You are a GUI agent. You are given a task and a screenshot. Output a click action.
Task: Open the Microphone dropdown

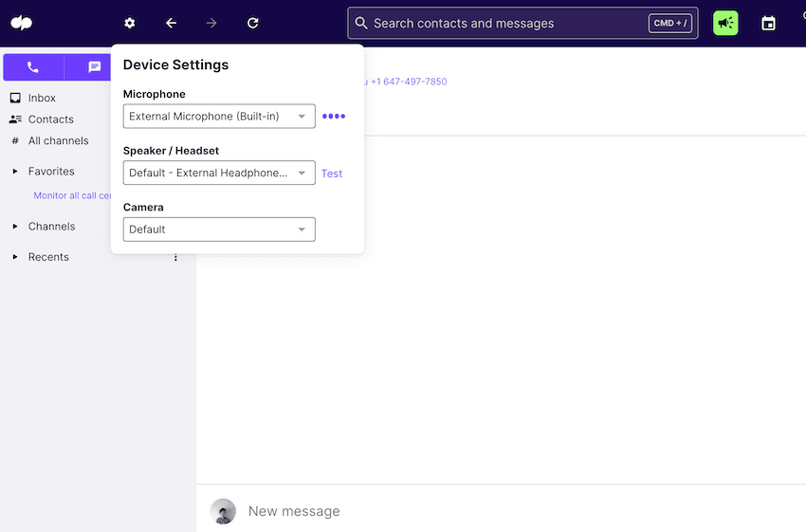(219, 117)
